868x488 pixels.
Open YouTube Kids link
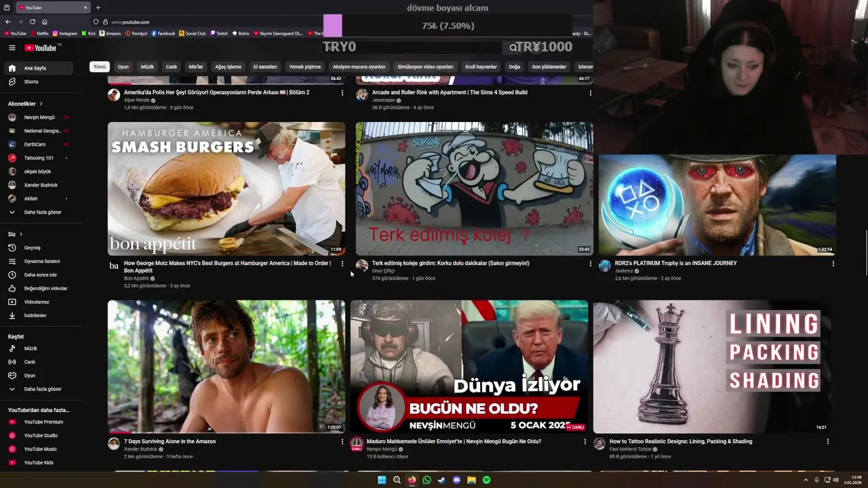(x=38, y=462)
